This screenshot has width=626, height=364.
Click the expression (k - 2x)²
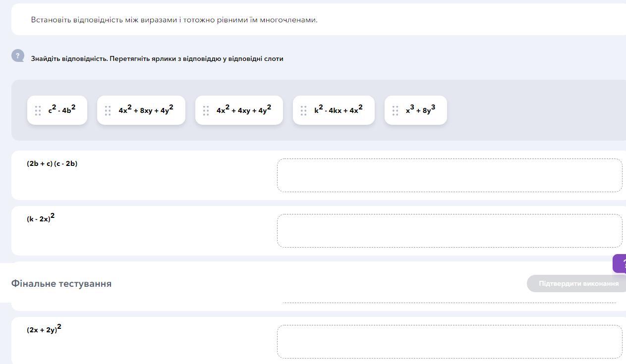41,217
